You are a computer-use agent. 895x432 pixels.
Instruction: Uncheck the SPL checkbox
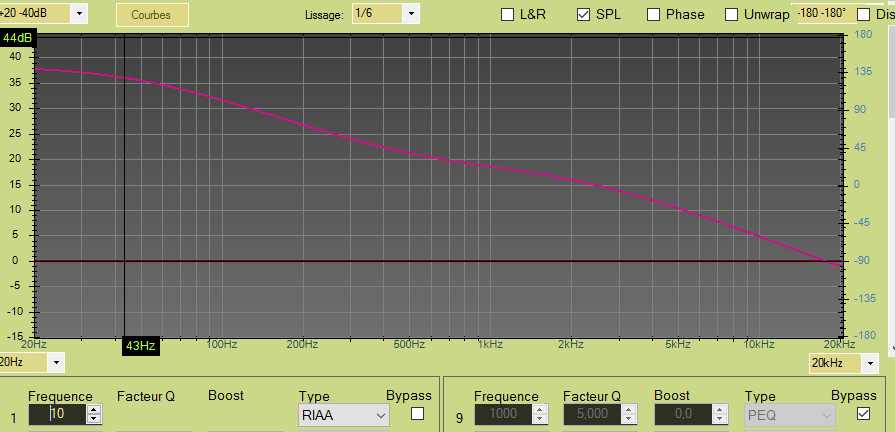pyautogui.click(x=583, y=14)
